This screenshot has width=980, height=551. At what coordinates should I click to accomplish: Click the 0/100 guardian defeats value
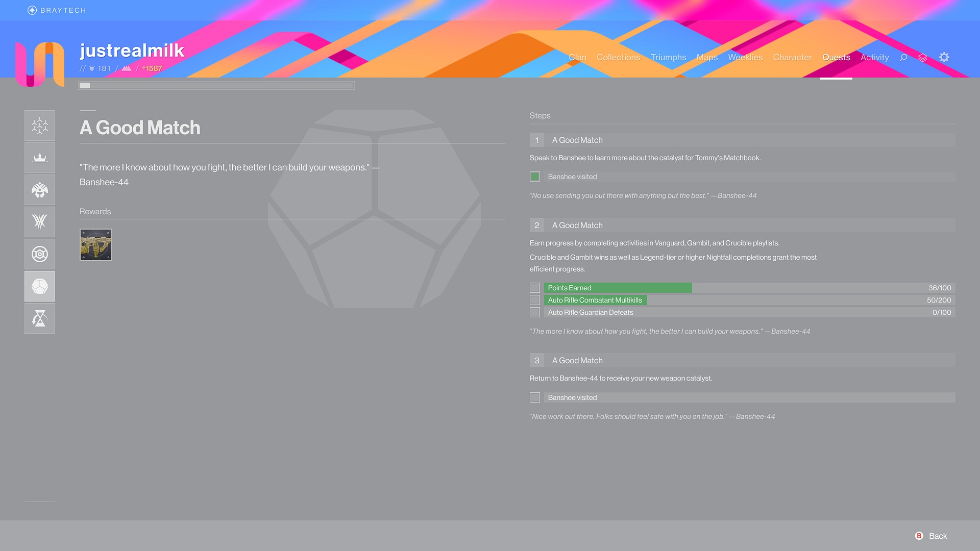coord(942,312)
